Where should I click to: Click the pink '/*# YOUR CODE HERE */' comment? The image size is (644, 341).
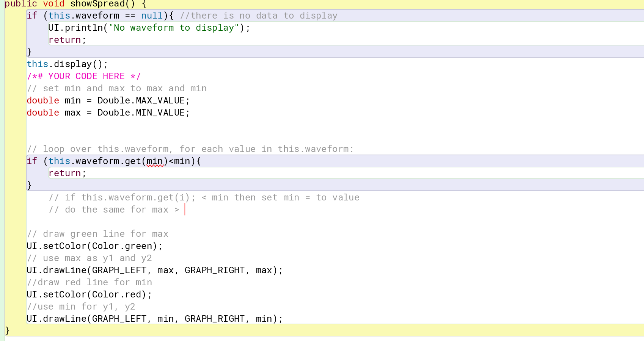83,76
